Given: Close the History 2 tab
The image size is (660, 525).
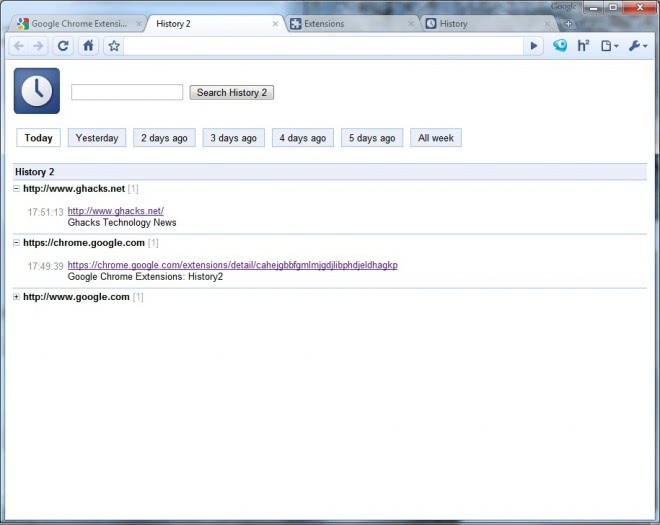Looking at the screenshot, I should [x=275, y=24].
